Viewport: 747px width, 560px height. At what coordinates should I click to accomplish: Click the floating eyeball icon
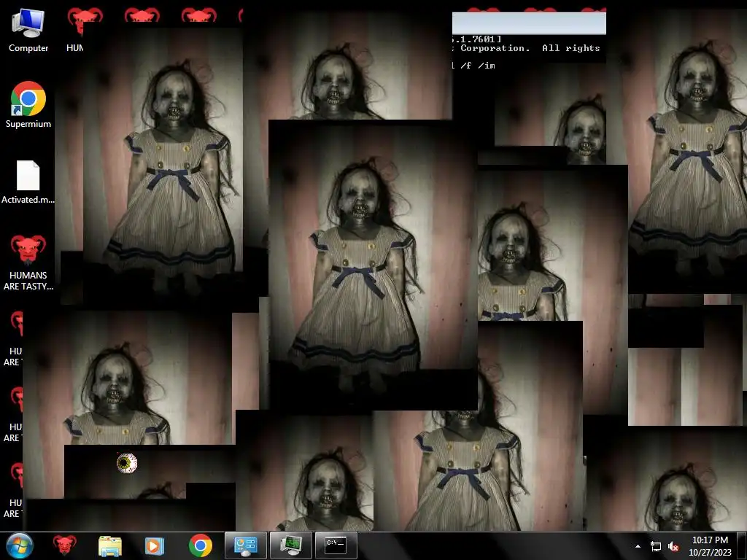pyautogui.click(x=127, y=463)
